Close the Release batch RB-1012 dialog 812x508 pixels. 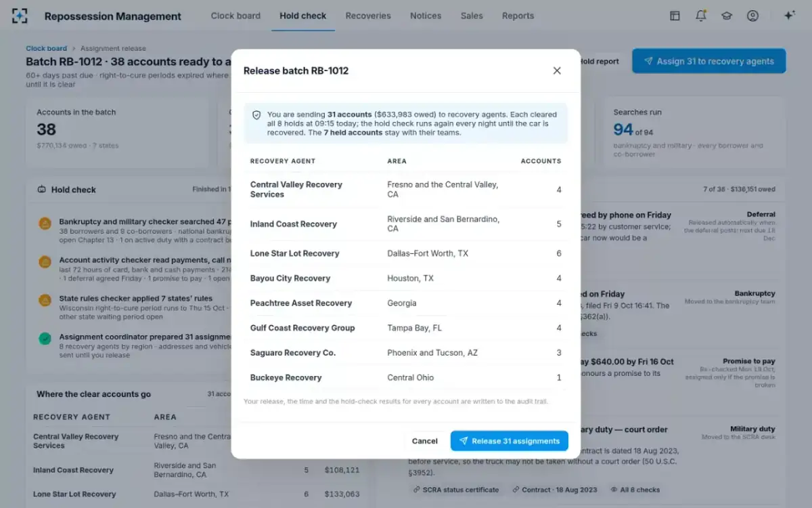(x=557, y=70)
